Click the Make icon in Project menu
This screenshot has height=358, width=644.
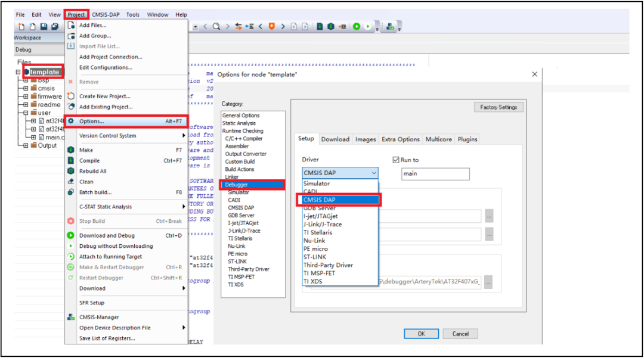(70, 150)
